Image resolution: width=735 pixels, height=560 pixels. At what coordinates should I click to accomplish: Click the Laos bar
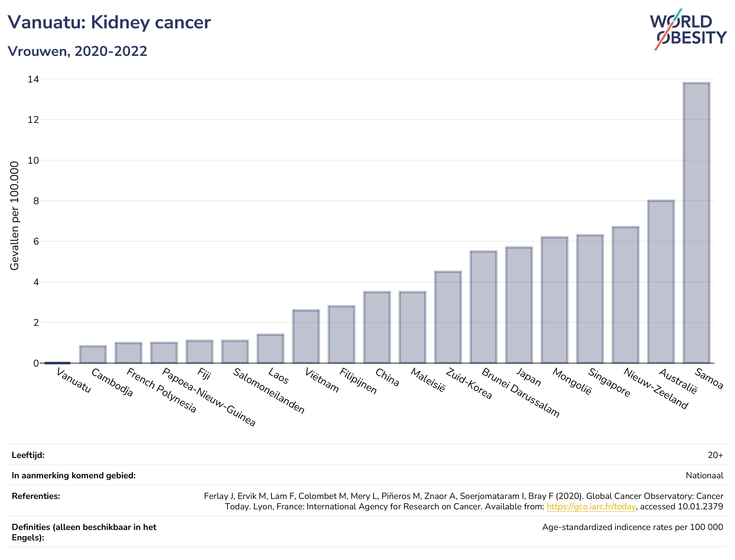click(270, 349)
